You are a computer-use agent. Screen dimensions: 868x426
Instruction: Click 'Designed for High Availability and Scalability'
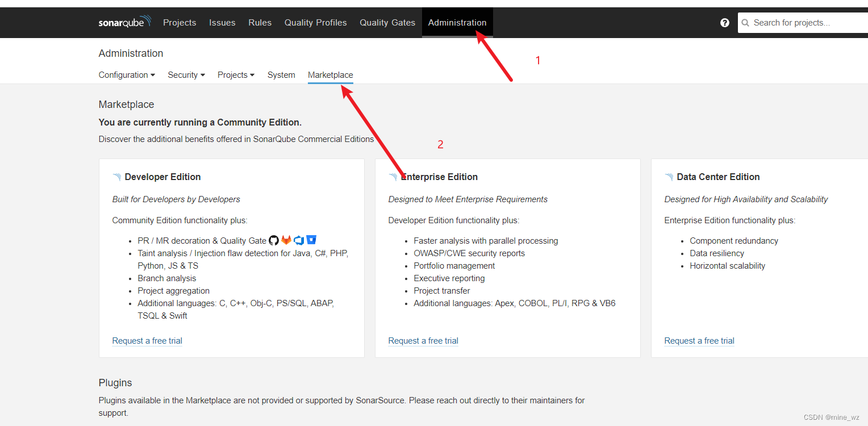tap(746, 199)
